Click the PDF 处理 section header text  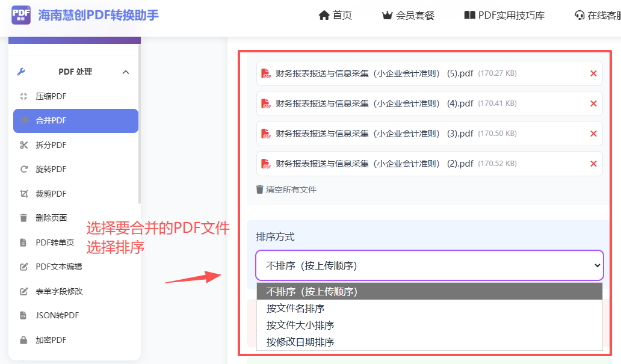pos(75,72)
